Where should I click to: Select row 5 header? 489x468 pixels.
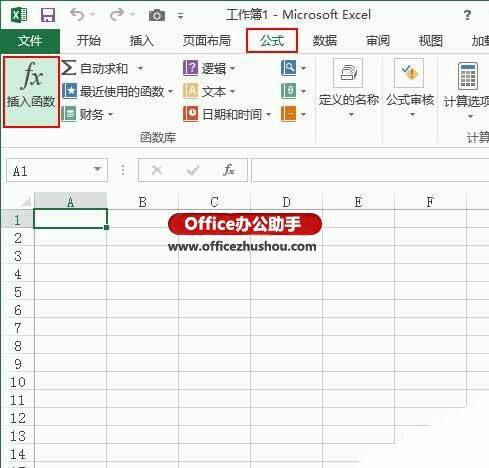(17, 292)
